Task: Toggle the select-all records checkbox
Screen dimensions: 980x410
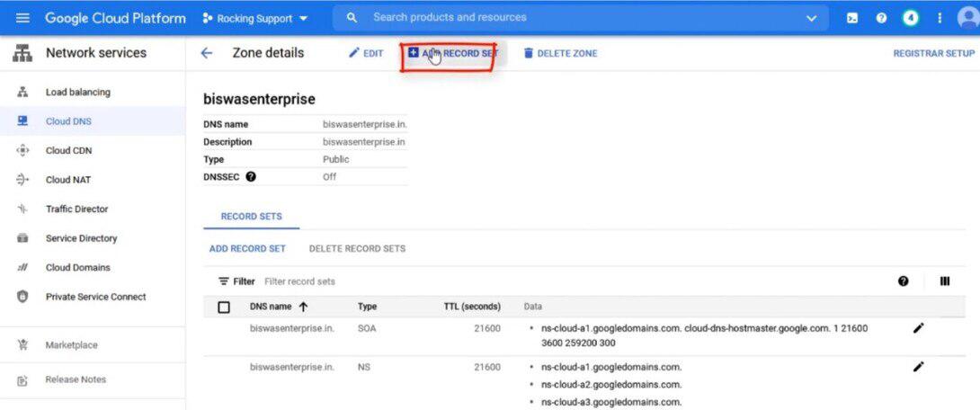Action: [224, 307]
